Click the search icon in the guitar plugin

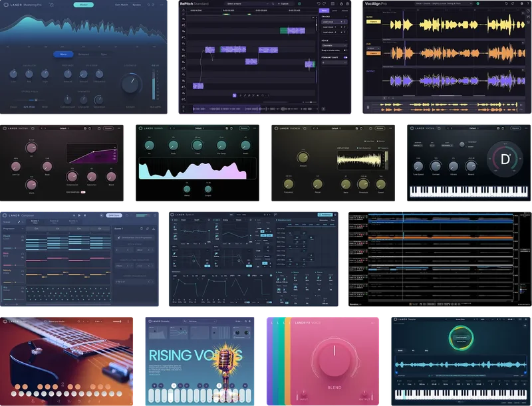coord(78,321)
